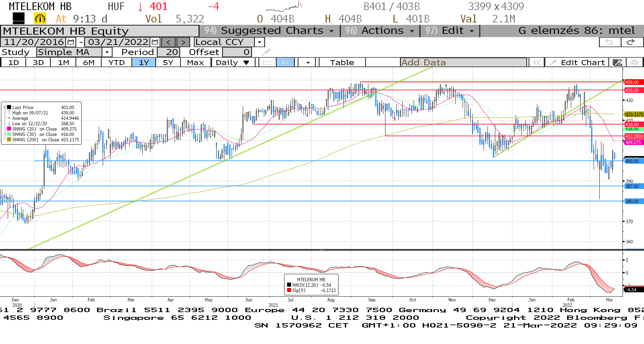
Task: Click the 412.2892 red price level label
Action: (634, 136)
